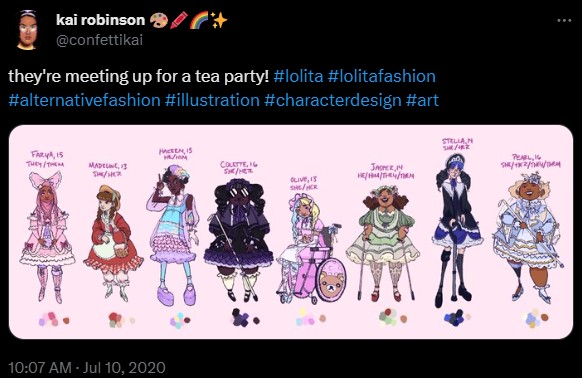Open the #lolita hashtag
Viewport: 582px width, 378px height.
[298, 76]
